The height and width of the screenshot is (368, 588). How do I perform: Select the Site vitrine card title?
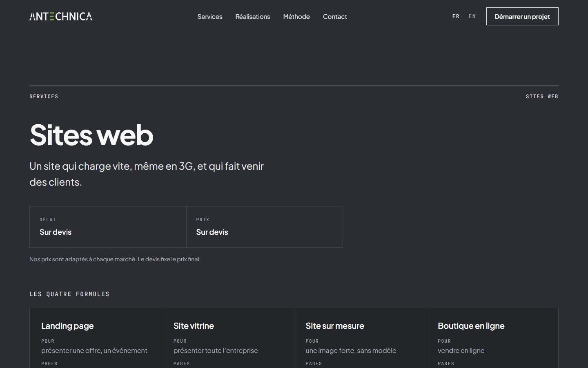194,326
